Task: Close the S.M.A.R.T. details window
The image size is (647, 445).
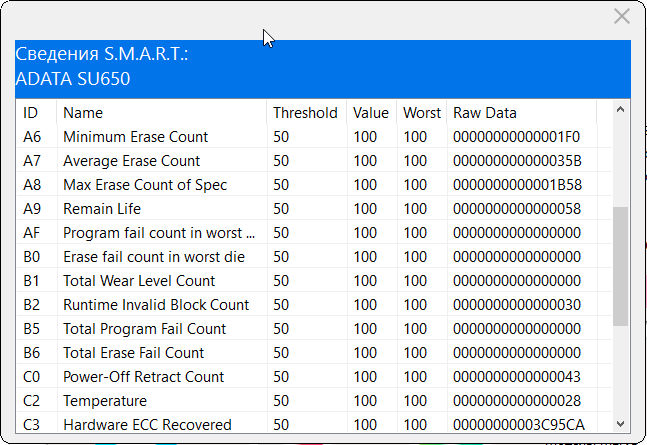Action: (x=621, y=17)
